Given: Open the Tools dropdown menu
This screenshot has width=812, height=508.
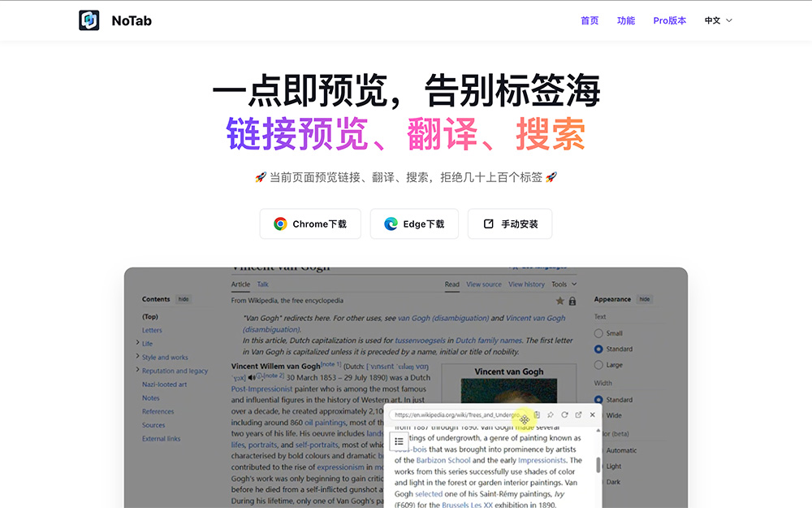Looking at the screenshot, I should click(564, 284).
